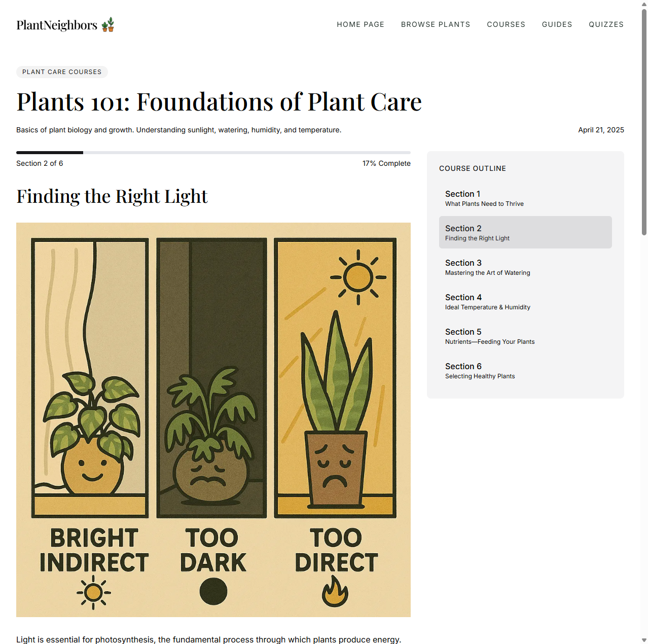Image resolution: width=648 pixels, height=644 pixels.
Task: Select Section 1 What Plants Need to Thrive
Action: [x=525, y=198]
